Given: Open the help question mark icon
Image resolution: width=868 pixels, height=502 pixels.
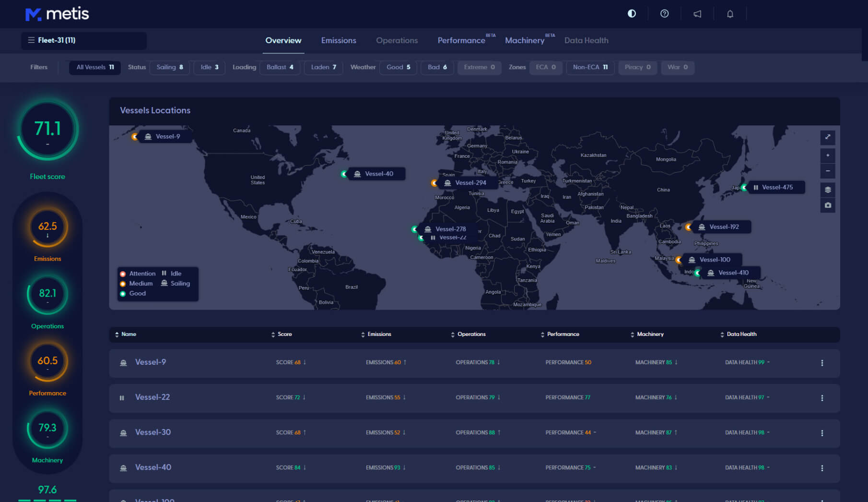Looking at the screenshot, I should 664,13.
